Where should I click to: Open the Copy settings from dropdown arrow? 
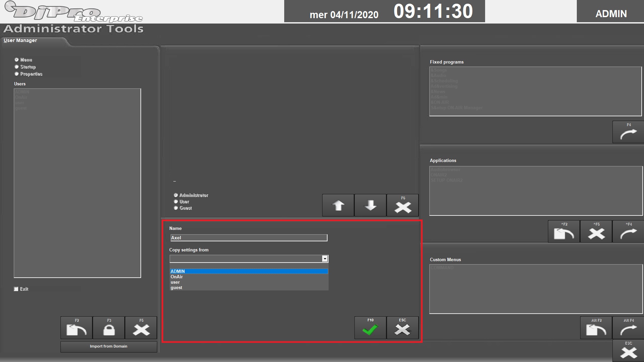pyautogui.click(x=325, y=259)
